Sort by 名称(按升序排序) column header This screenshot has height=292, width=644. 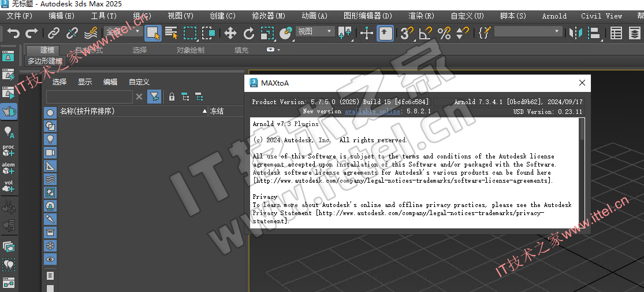click(x=133, y=111)
